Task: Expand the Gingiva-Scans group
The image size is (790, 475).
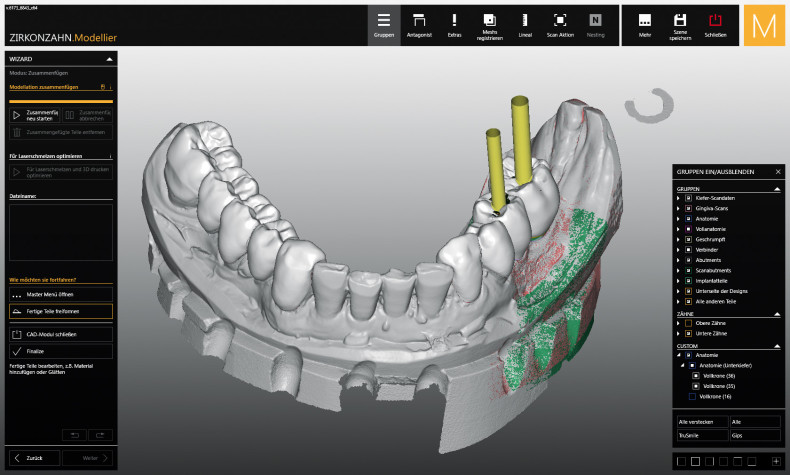Action: pyautogui.click(x=678, y=209)
